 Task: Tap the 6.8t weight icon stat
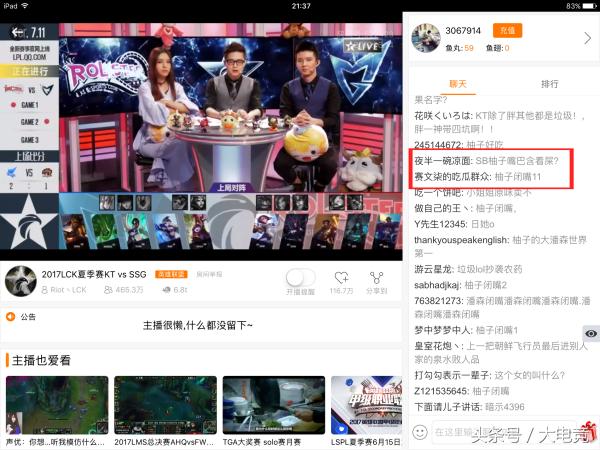(175, 290)
